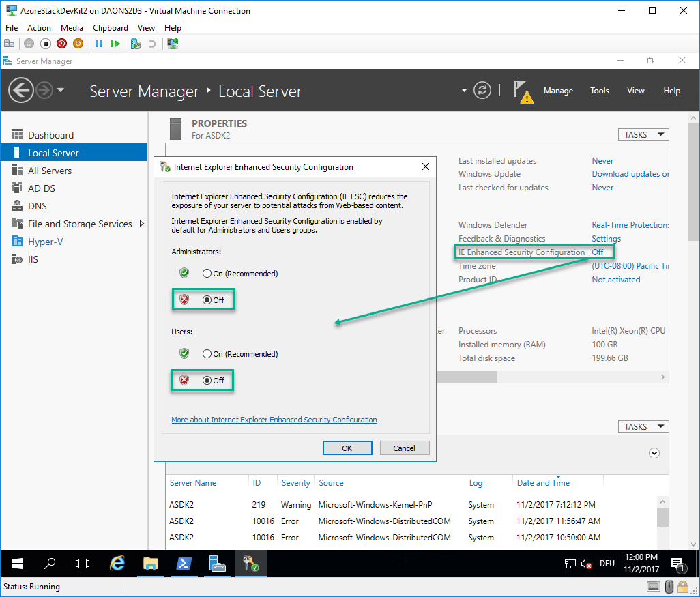Click the green Reset play icon
Viewport: 700px width, 597px height.
115,44
